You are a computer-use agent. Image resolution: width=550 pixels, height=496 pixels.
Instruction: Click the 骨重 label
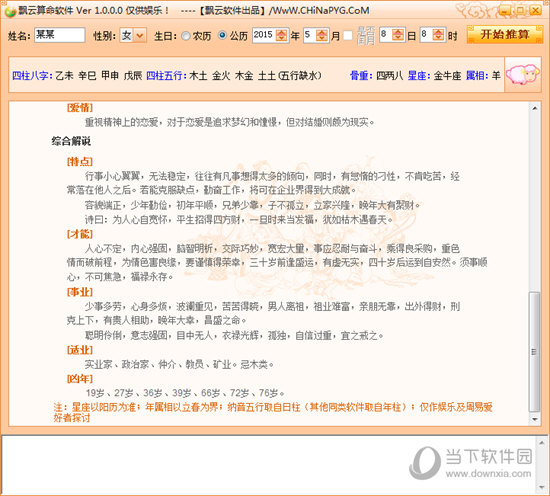(361, 75)
